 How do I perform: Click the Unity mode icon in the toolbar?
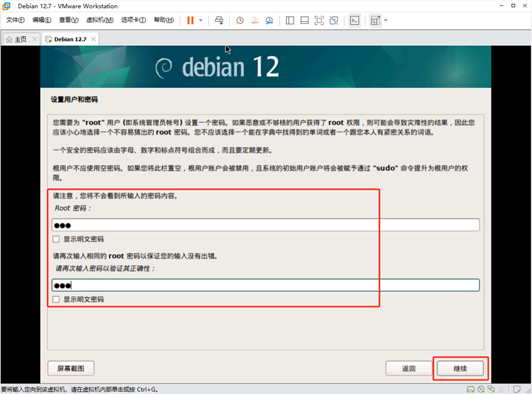pos(334,21)
